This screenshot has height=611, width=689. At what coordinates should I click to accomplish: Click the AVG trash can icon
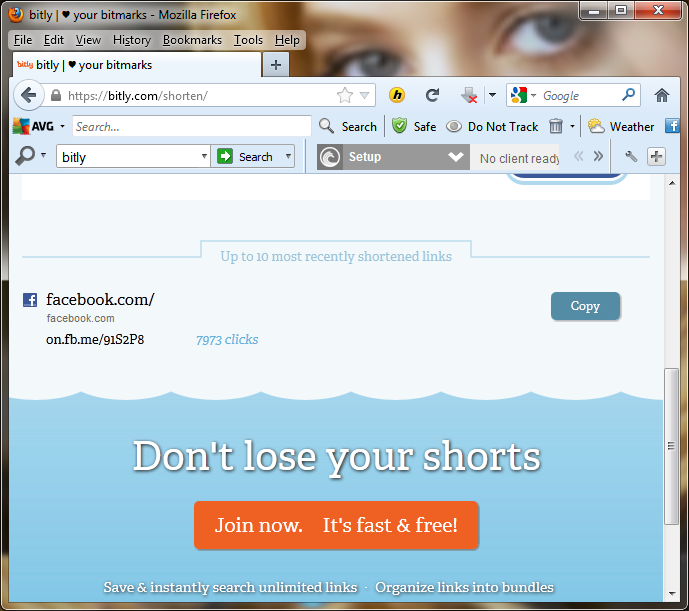[x=556, y=126]
